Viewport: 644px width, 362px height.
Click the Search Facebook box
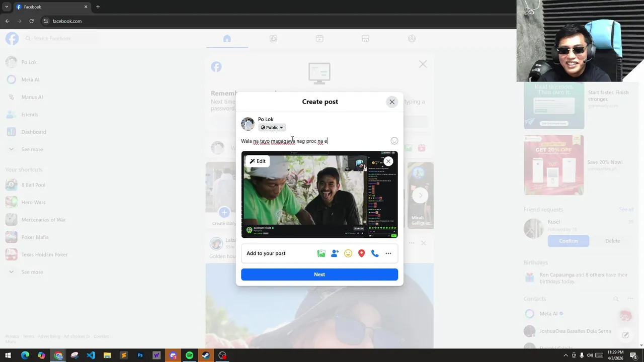point(60,38)
